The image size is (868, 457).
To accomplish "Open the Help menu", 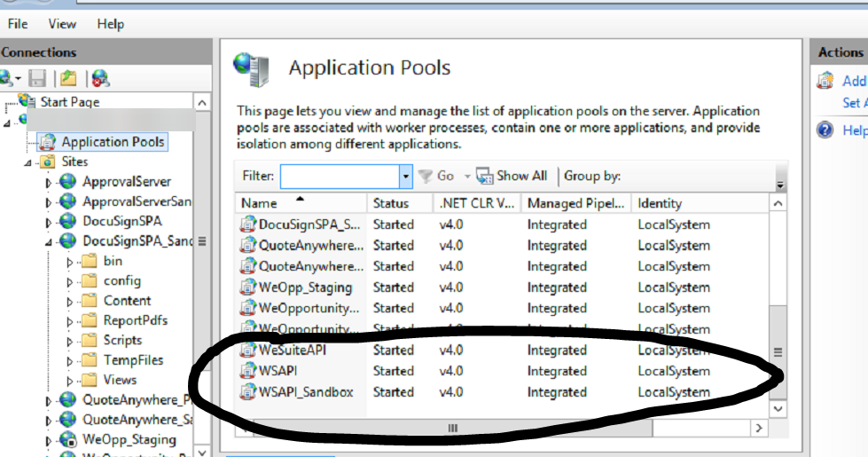I will pos(110,24).
